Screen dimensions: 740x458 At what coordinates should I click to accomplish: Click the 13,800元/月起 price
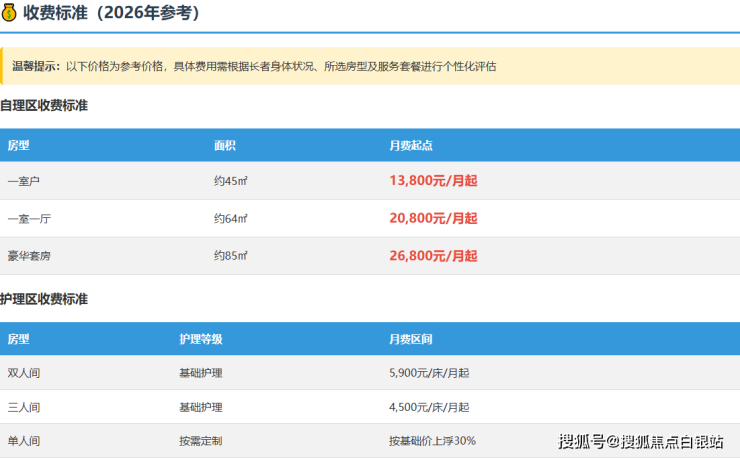[x=433, y=181]
